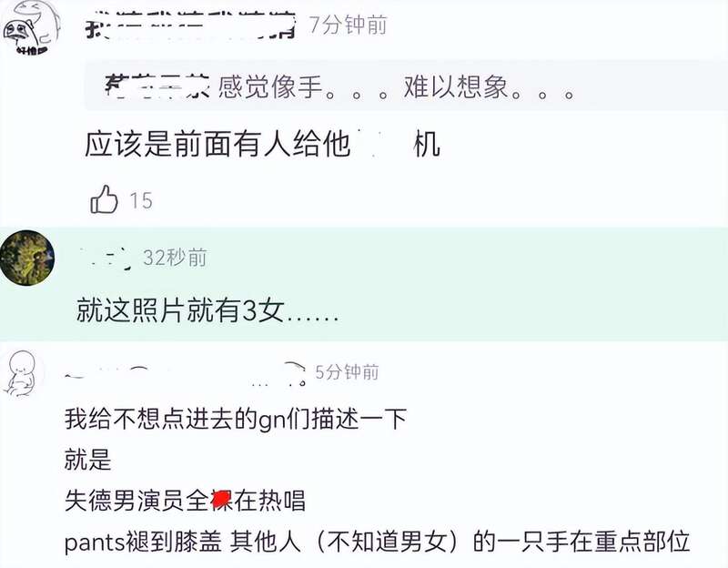This screenshot has width=728, height=568.
Task: Open the green and yellow photo avatar
Action: pos(27,258)
